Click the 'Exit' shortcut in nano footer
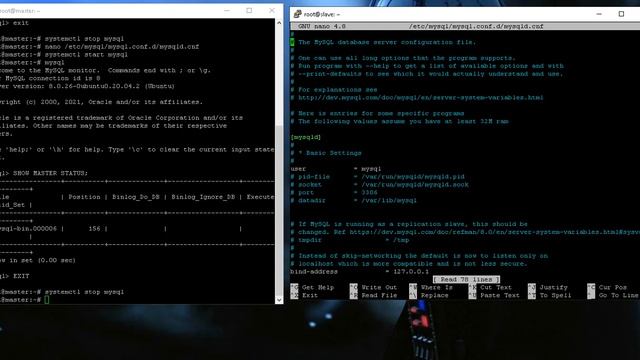The height and width of the screenshot is (360, 640). (304, 295)
